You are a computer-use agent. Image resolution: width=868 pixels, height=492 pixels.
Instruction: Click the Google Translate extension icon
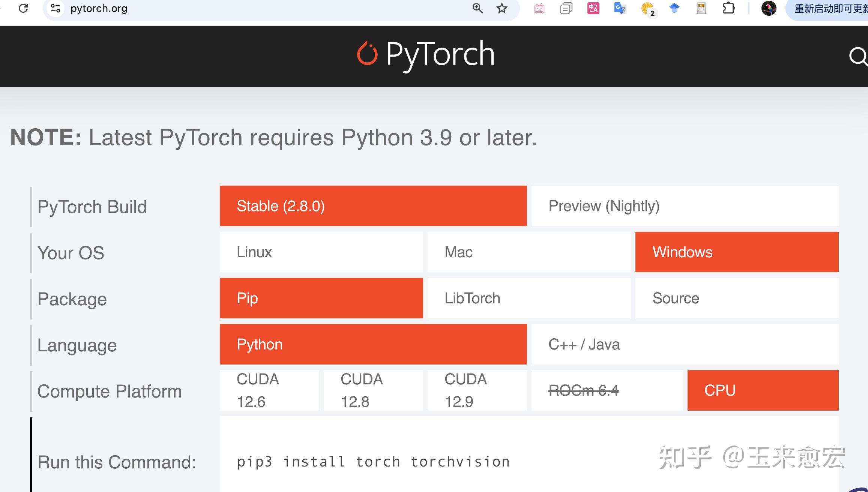tap(620, 8)
